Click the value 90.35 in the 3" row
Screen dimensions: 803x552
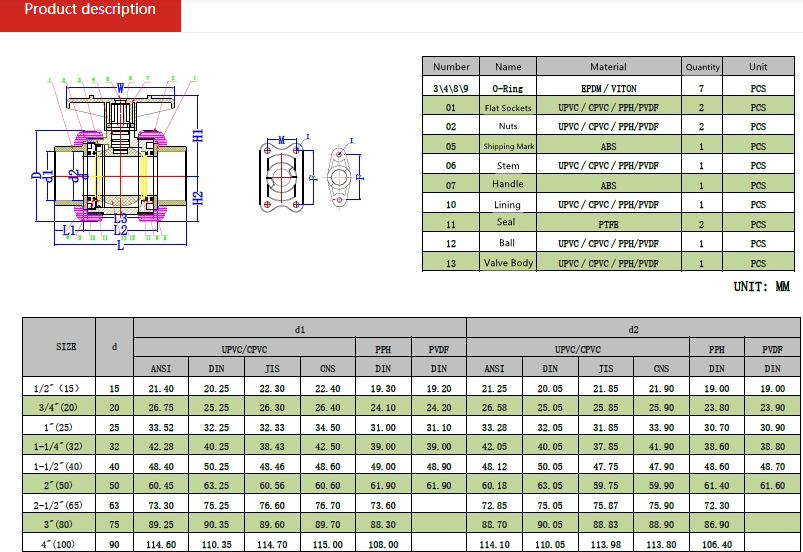point(216,524)
